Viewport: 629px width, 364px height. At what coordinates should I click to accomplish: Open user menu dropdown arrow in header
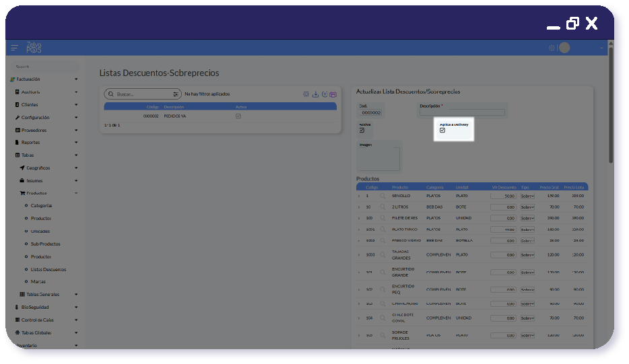tap(601, 48)
